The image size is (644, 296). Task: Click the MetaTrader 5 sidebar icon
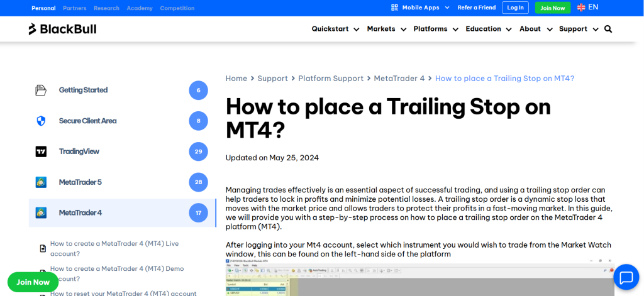coord(41,182)
